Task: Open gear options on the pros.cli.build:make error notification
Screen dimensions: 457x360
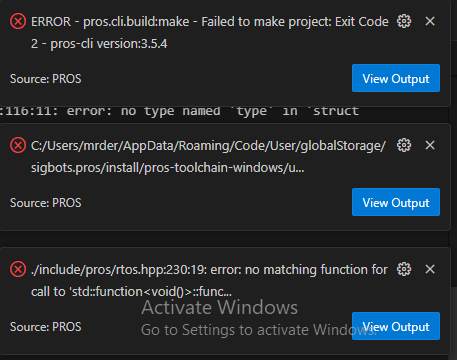Action: point(404,22)
